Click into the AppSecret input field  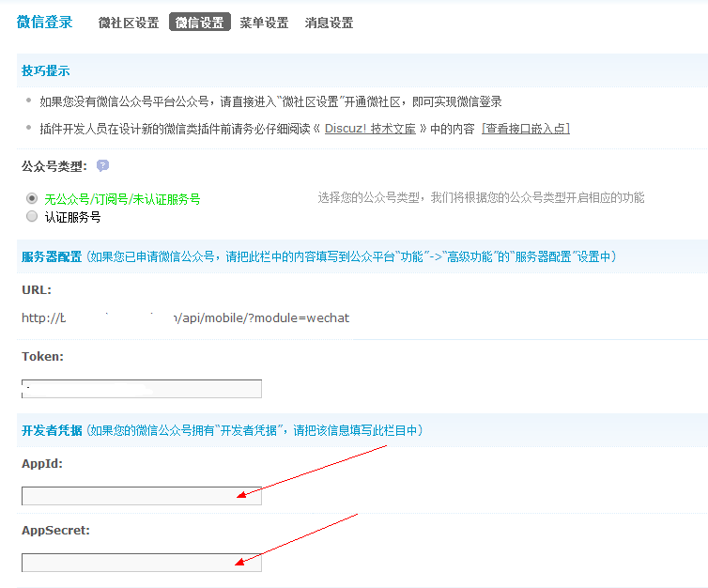pos(142,563)
